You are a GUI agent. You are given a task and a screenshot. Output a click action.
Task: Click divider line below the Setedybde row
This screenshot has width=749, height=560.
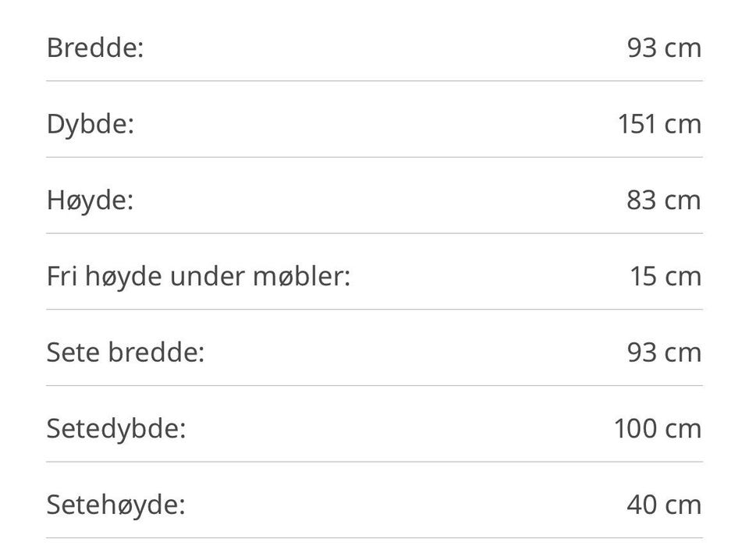pyautogui.click(x=374, y=462)
